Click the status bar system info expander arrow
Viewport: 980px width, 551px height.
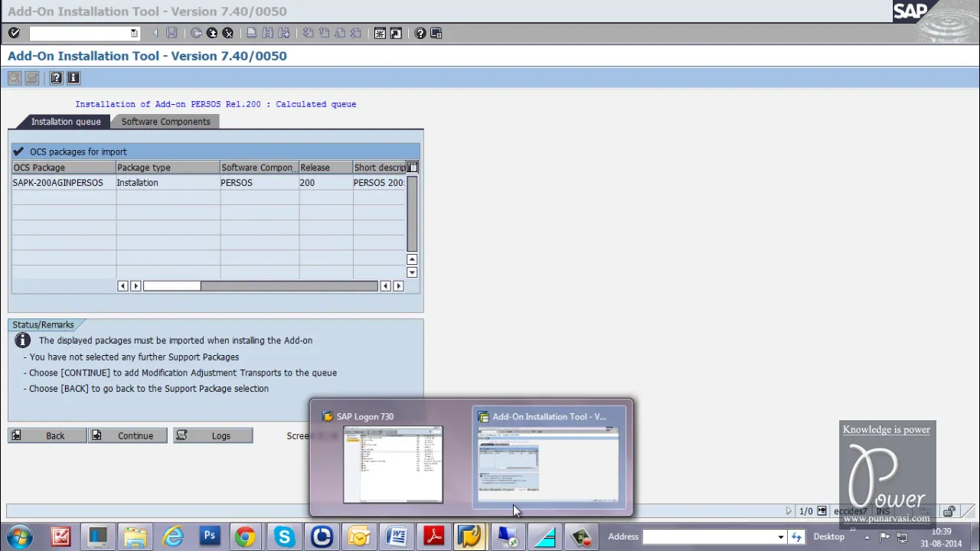pyautogui.click(x=788, y=511)
